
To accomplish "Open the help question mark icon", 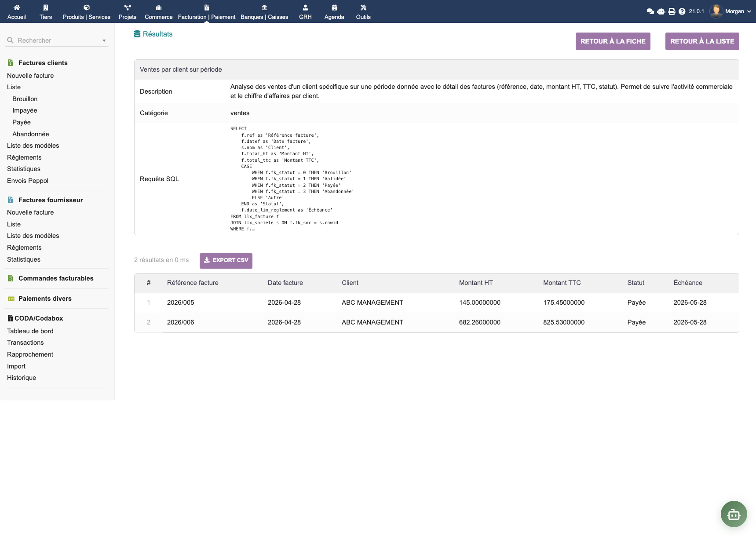I will tap(682, 11).
